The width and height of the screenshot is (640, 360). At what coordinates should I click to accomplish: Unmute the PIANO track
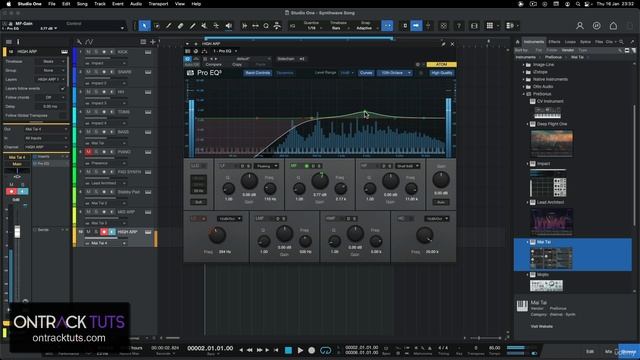[88, 152]
